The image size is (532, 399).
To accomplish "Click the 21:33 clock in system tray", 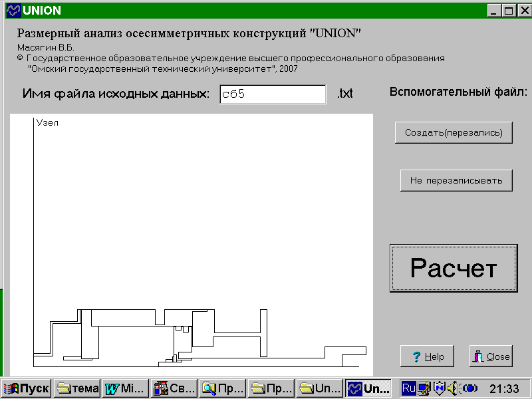I will pos(504,388).
